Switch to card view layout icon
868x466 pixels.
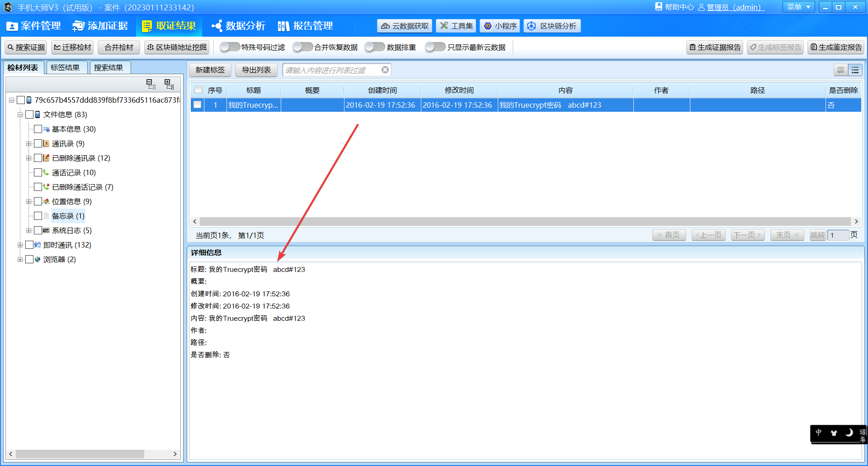tap(841, 70)
